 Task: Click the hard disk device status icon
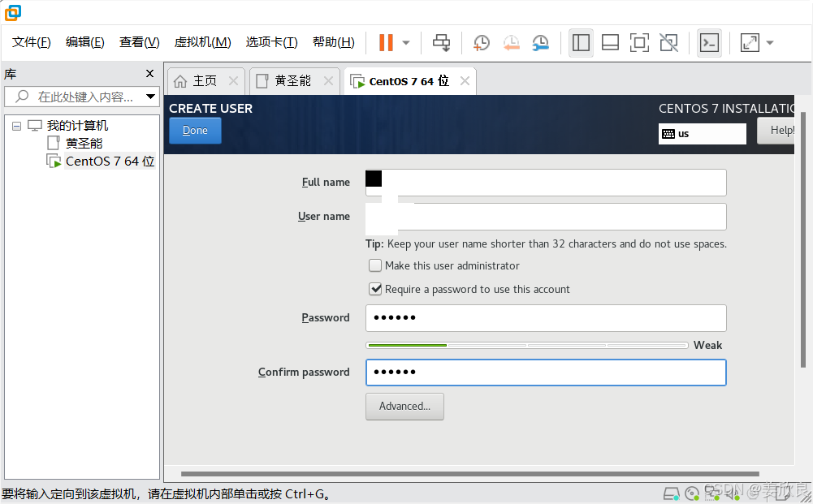(x=672, y=493)
